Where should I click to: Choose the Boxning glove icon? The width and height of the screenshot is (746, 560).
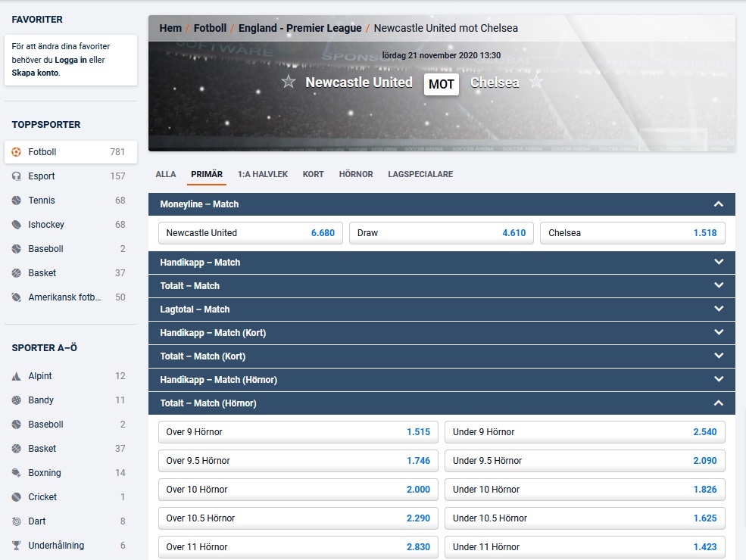[16, 473]
